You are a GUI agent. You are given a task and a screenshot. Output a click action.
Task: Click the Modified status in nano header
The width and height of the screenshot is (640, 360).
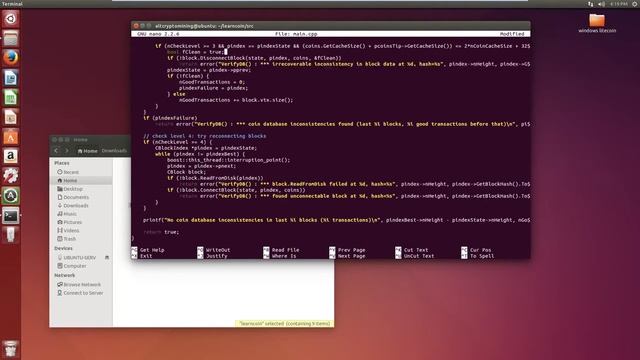[x=512, y=34]
